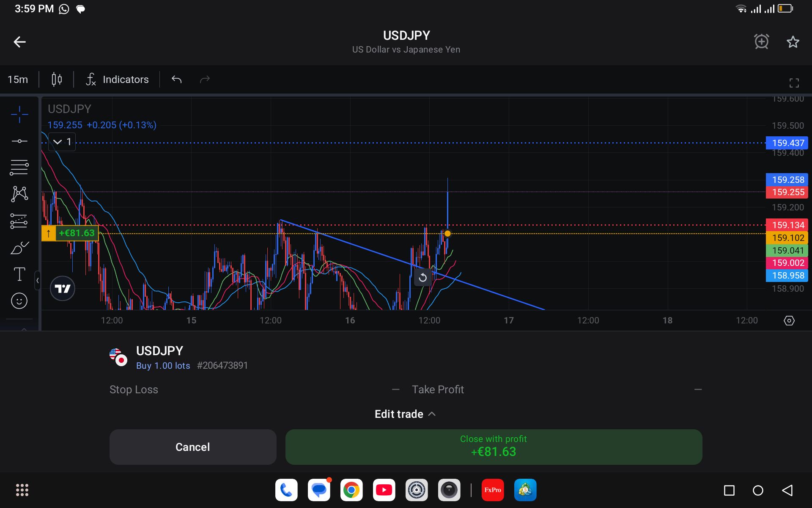Close trade with profit +€81.63
This screenshot has height=508, width=812.
click(494, 447)
